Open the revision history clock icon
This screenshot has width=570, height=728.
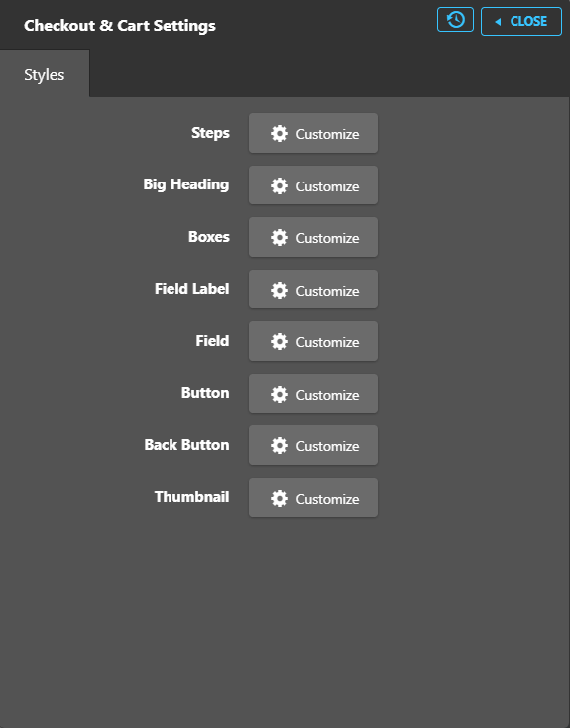click(x=455, y=20)
